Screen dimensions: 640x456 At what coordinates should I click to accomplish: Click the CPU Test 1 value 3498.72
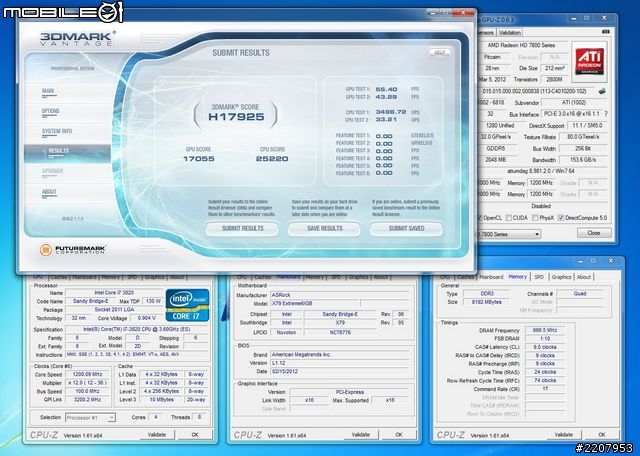pyautogui.click(x=391, y=112)
